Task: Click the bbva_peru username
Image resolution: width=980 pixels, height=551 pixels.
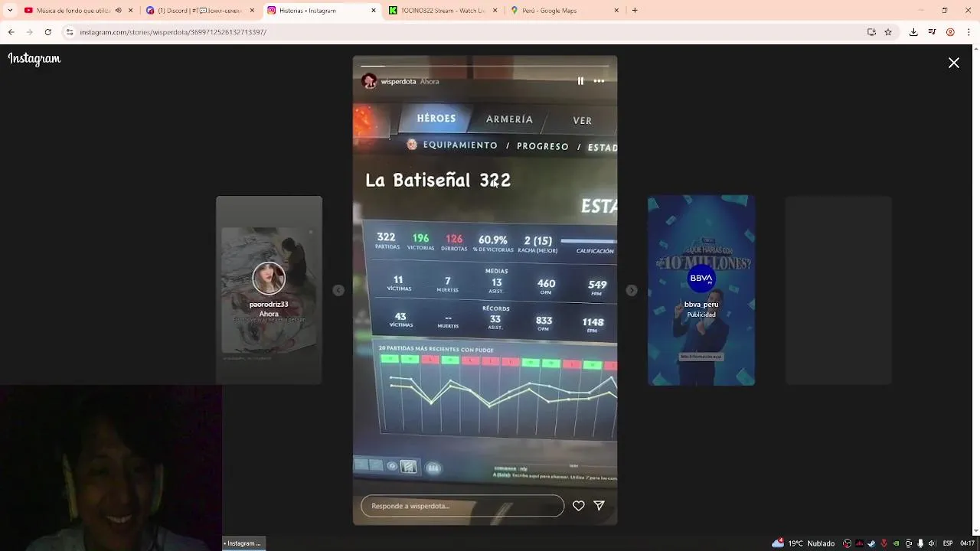Action: (701, 305)
